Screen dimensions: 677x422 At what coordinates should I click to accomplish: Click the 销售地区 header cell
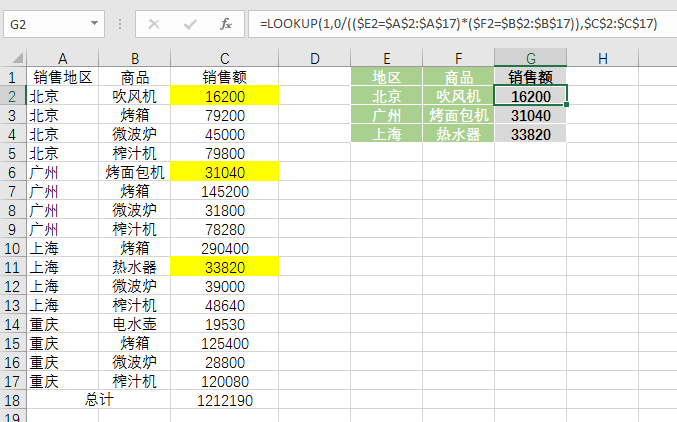[63, 77]
